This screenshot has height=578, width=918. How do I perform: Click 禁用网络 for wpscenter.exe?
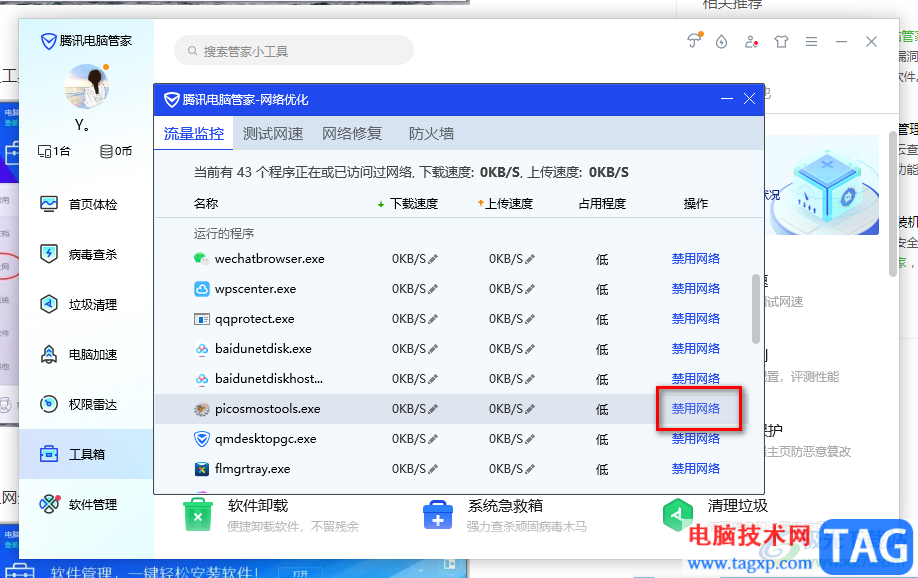(x=696, y=289)
